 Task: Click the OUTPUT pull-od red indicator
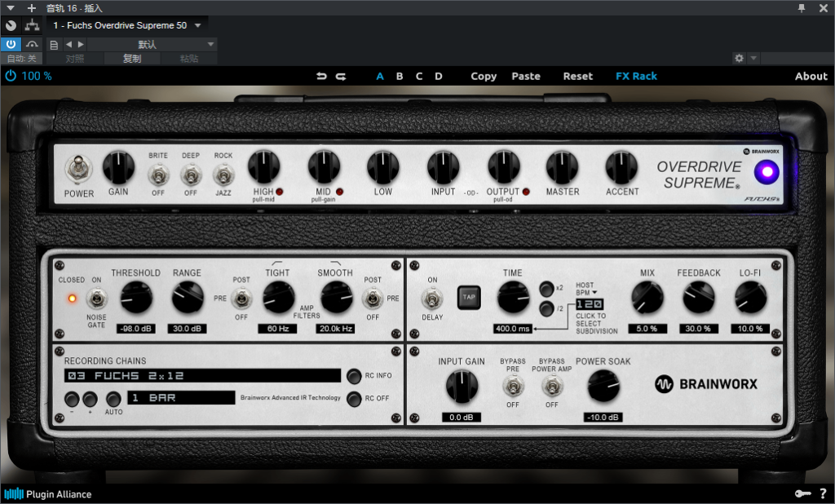[526, 192]
